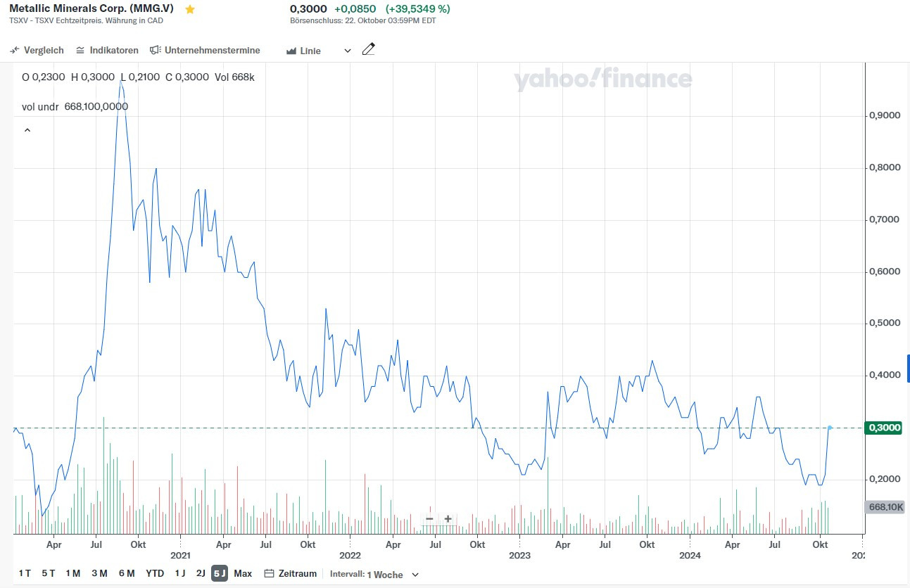
Task: Activate the pencil drawing tool
Action: pyautogui.click(x=369, y=49)
